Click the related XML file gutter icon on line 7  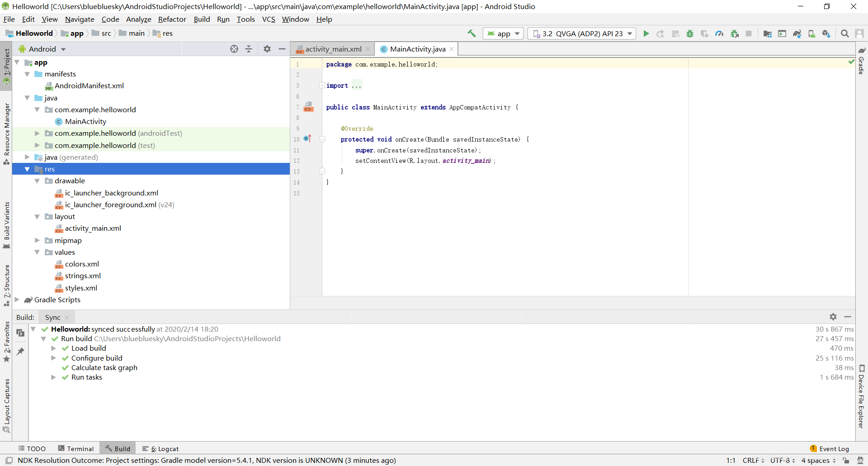tap(309, 107)
